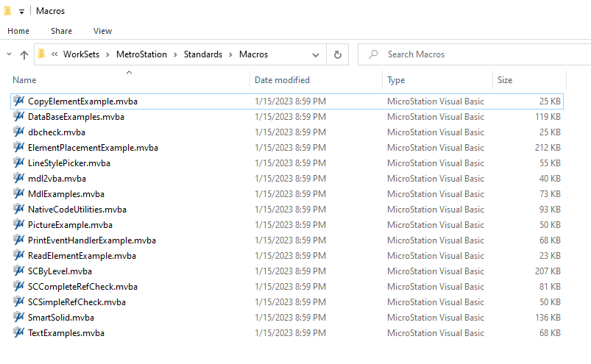Select the file name dbcheck.mvba
This screenshot has height=364, width=591.
coord(57,132)
